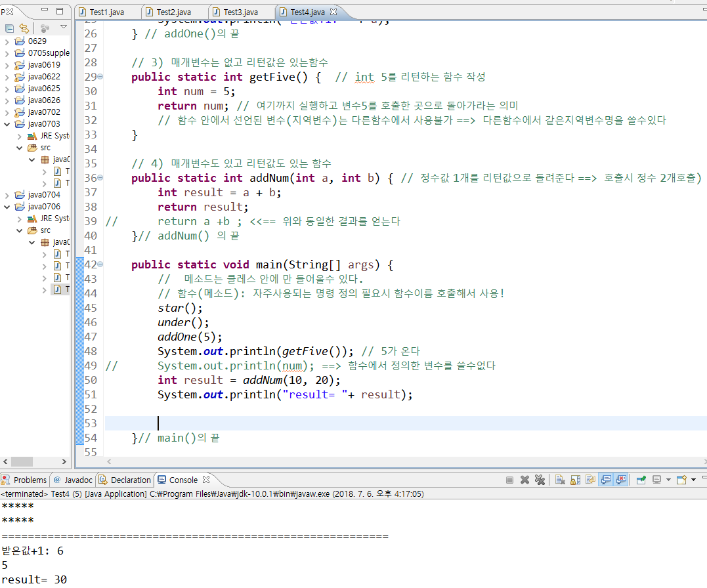
Task: Collapse the java0703 project
Action: 7,124
